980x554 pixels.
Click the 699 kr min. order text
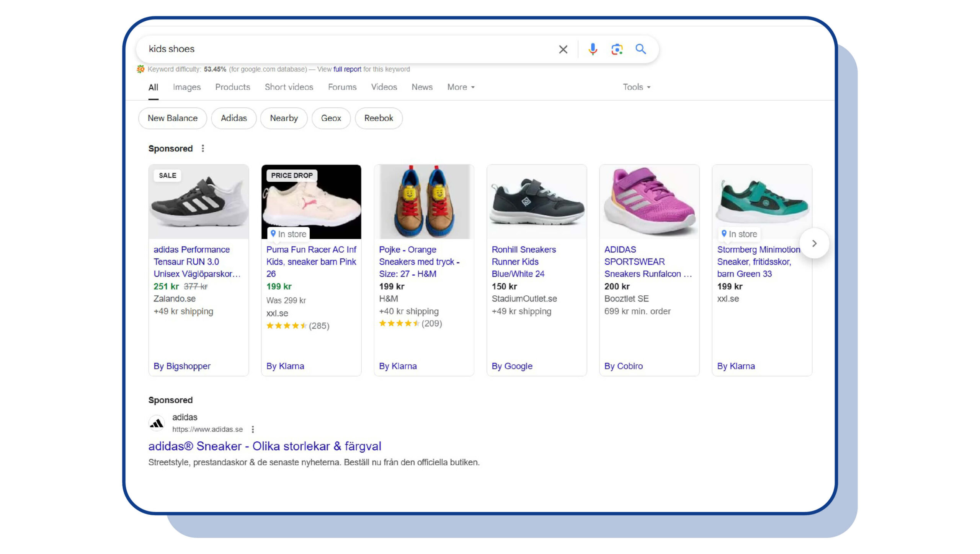coord(637,311)
